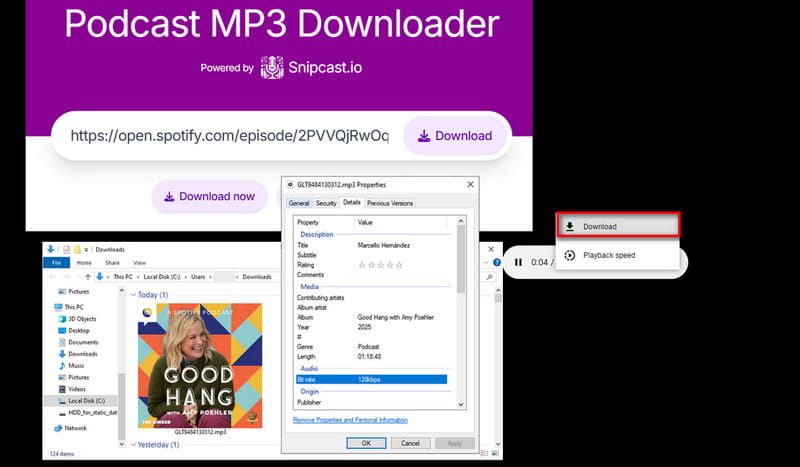Open the Home ribbon tab in Explorer
This screenshot has height=467, width=800.
click(x=84, y=263)
